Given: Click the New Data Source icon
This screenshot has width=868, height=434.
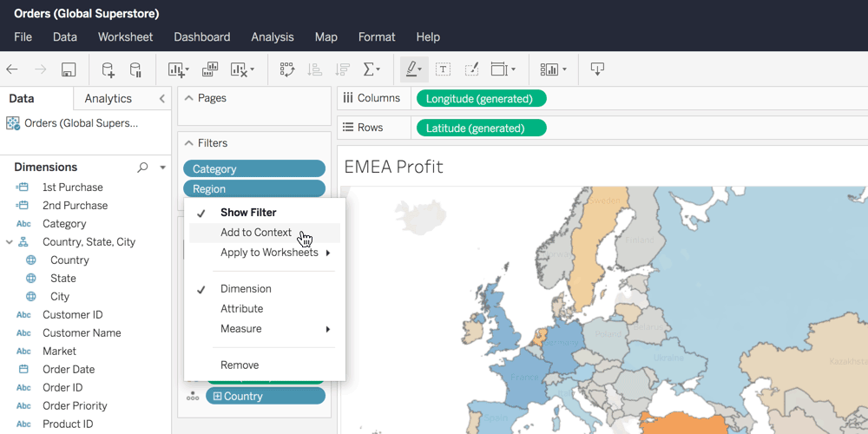Looking at the screenshot, I should [x=108, y=69].
